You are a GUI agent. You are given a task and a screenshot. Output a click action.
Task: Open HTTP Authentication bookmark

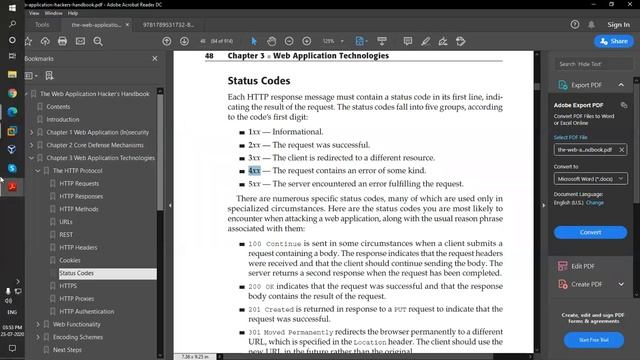87,311
